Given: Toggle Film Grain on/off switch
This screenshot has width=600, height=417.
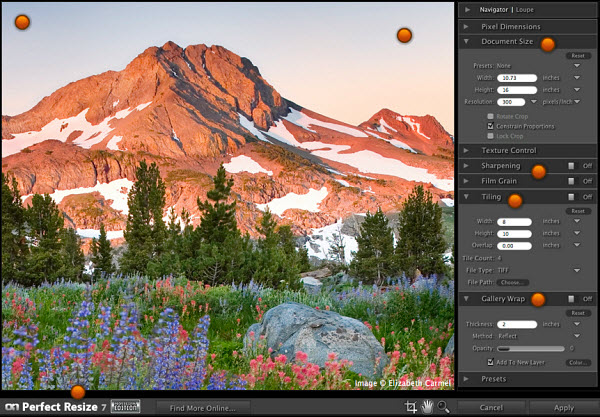Looking at the screenshot, I should (571, 181).
